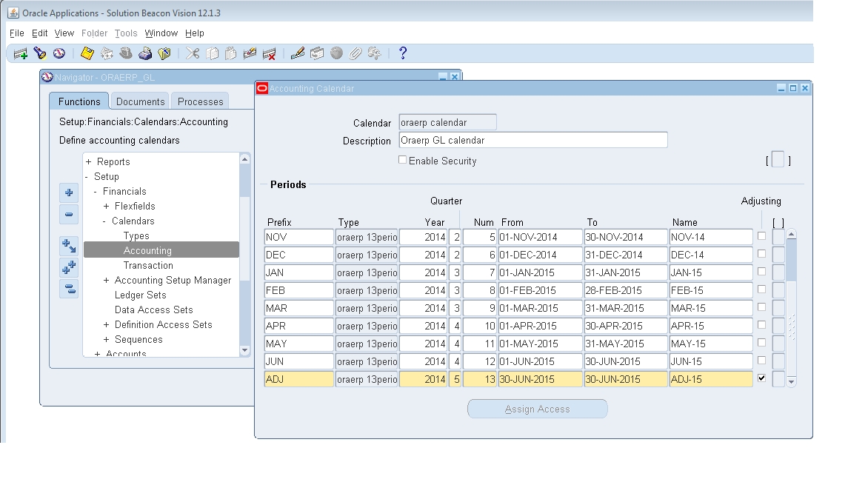Click the Folder Tools toolbar icon
Screen dimensions: 868x502
click(375, 53)
